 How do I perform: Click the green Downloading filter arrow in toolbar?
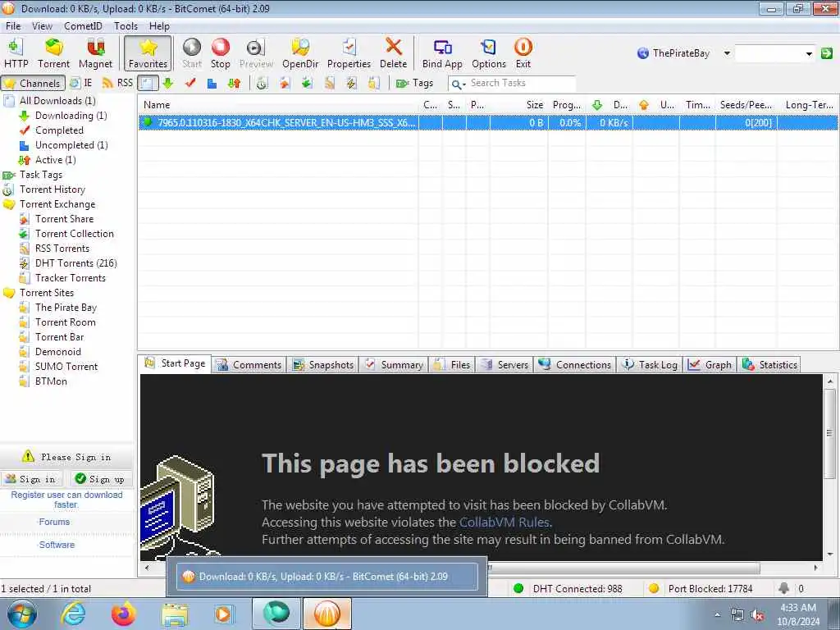tap(168, 83)
